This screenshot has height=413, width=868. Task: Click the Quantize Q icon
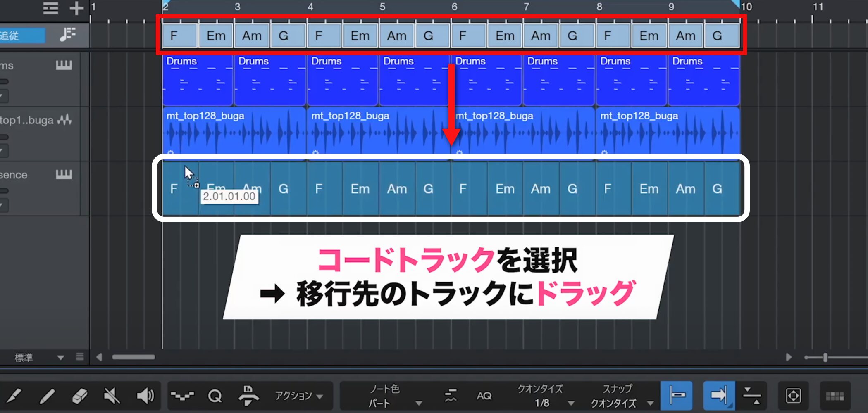tap(215, 396)
